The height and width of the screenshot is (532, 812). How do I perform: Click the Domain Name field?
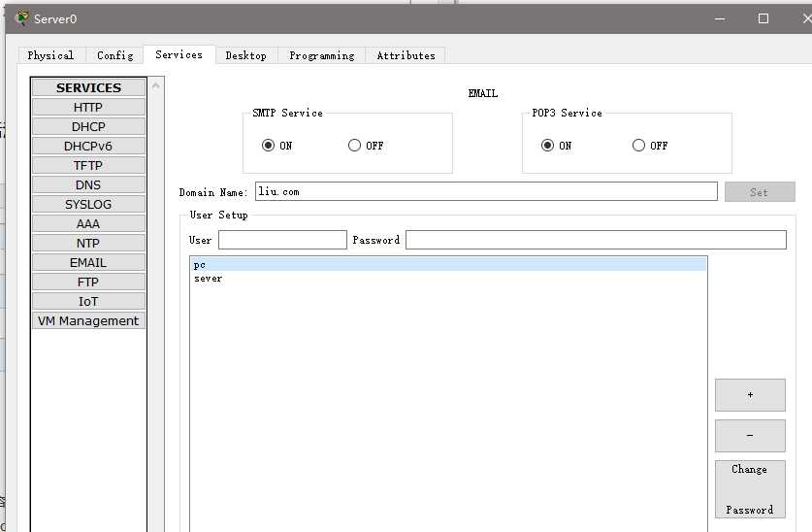486,191
